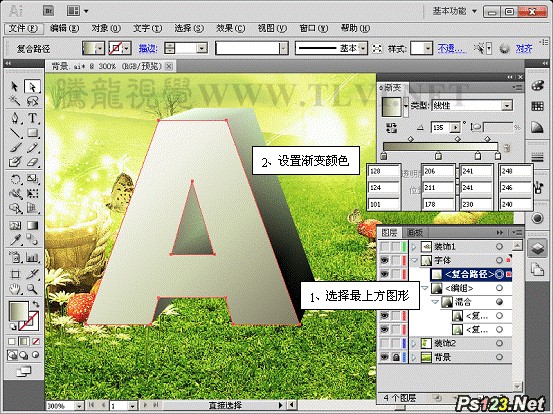Image resolution: width=553 pixels, height=414 pixels.
Task: Select the Pen tool
Action: (15, 118)
